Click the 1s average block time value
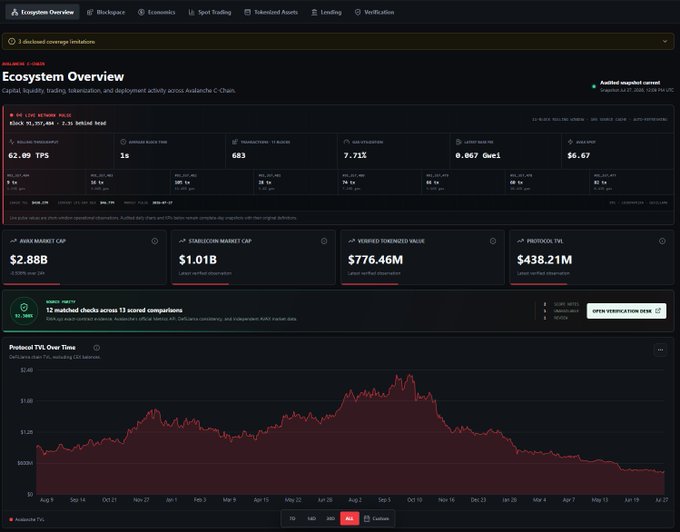The width and height of the screenshot is (680, 532). tap(124, 156)
